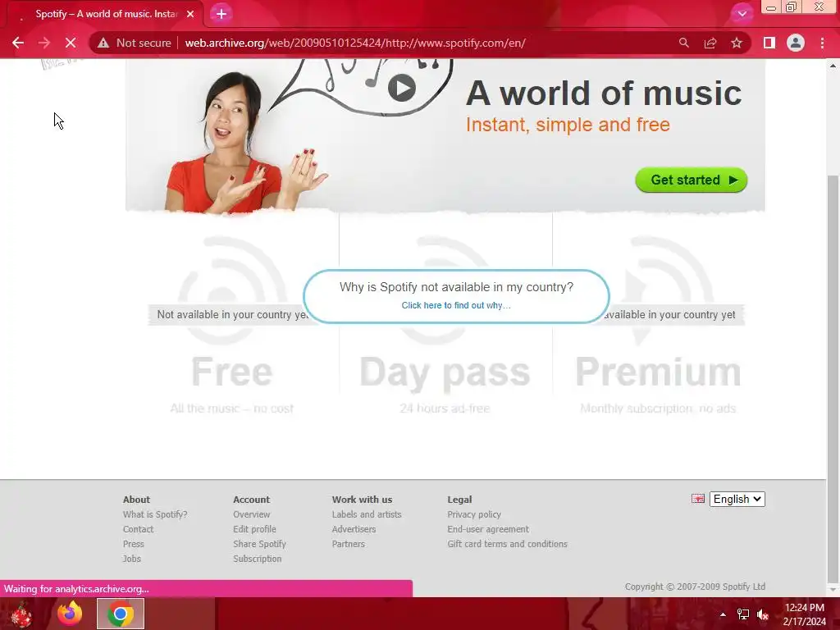The width and height of the screenshot is (840, 630).
Task: Click the UK flag icon
Action: tap(698, 499)
